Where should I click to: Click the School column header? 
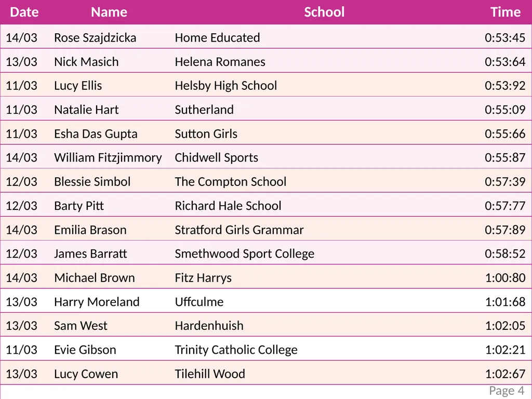[x=324, y=12]
